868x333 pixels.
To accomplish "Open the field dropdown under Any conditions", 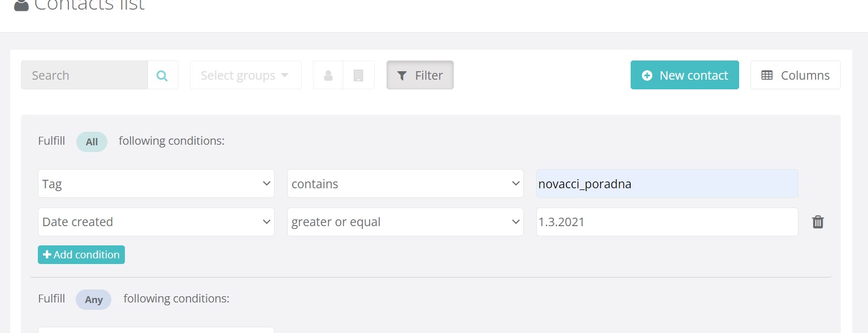I will pyautogui.click(x=156, y=330).
